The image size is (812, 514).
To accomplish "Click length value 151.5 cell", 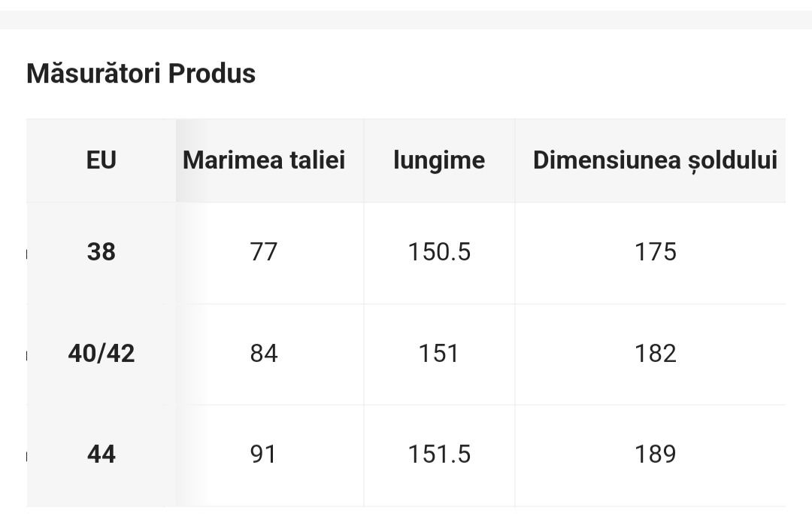I will coord(439,455).
